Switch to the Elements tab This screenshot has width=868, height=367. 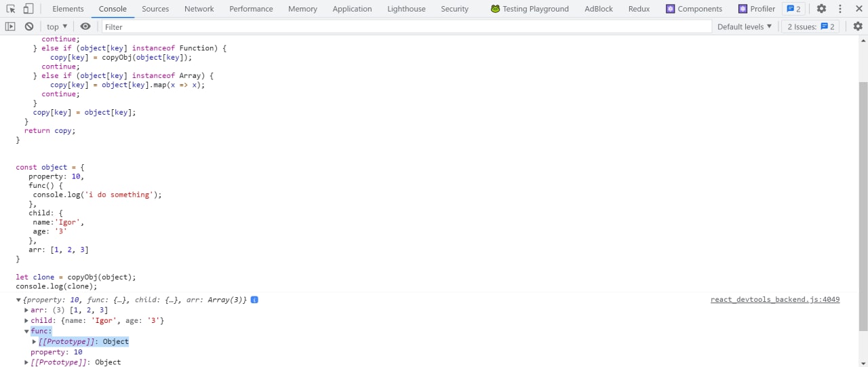68,9
